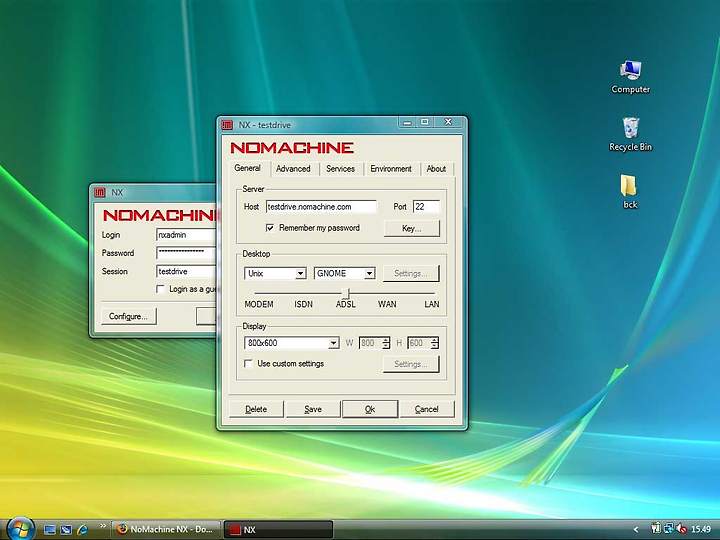Switch to NoMachine NX Firefox taskbar button

pos(166,529)
